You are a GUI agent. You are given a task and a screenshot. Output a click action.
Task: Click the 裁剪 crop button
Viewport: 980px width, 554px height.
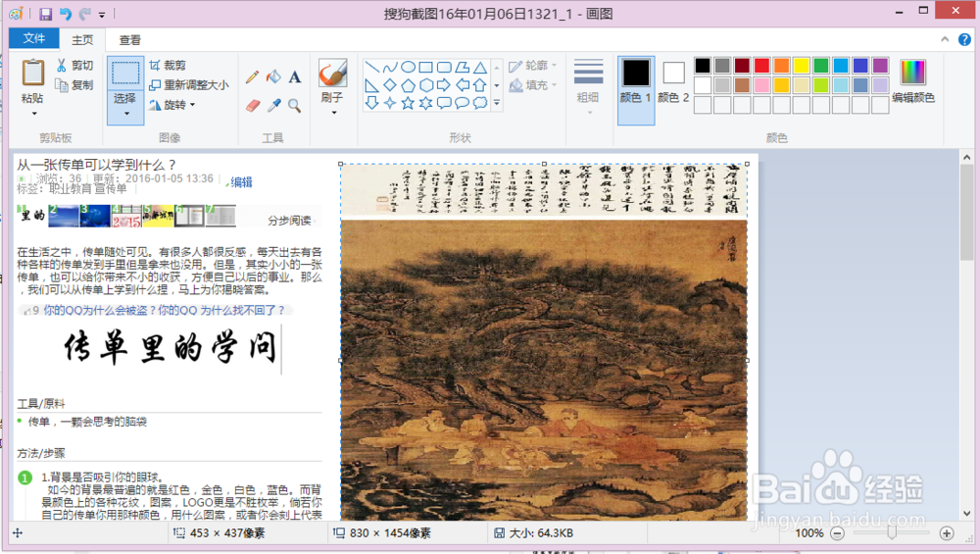[x=169, y=65]
